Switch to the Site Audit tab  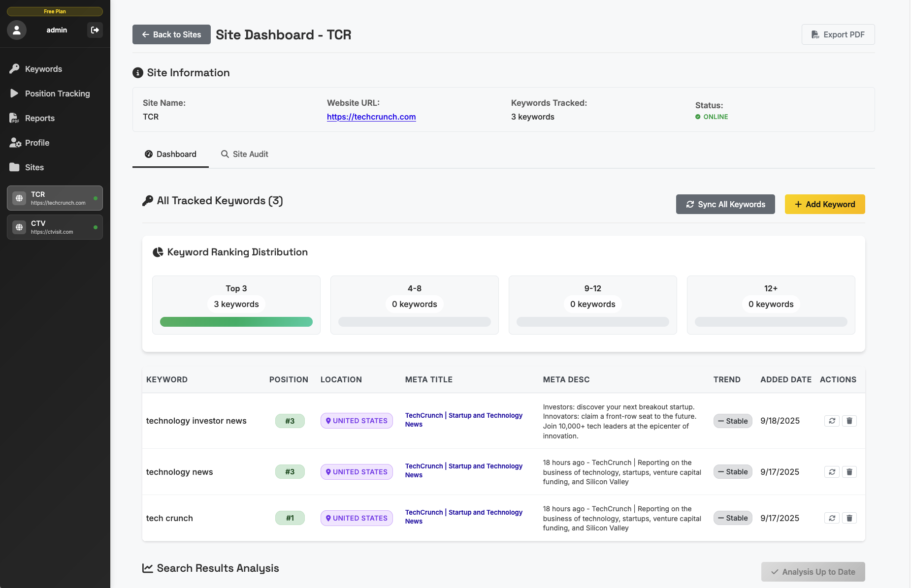pos(245,154)
